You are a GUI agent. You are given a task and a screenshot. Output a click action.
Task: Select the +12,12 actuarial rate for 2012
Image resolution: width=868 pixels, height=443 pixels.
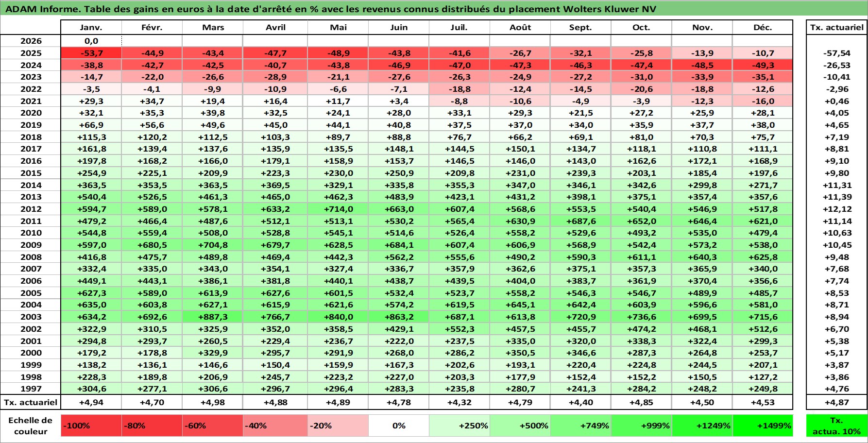click(x=837, y=209)
